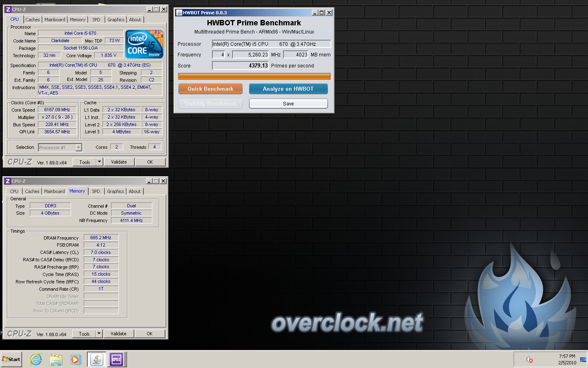
Task: Switch to Memory tab in top CPU-Z
Action: (x=78, y=20)
